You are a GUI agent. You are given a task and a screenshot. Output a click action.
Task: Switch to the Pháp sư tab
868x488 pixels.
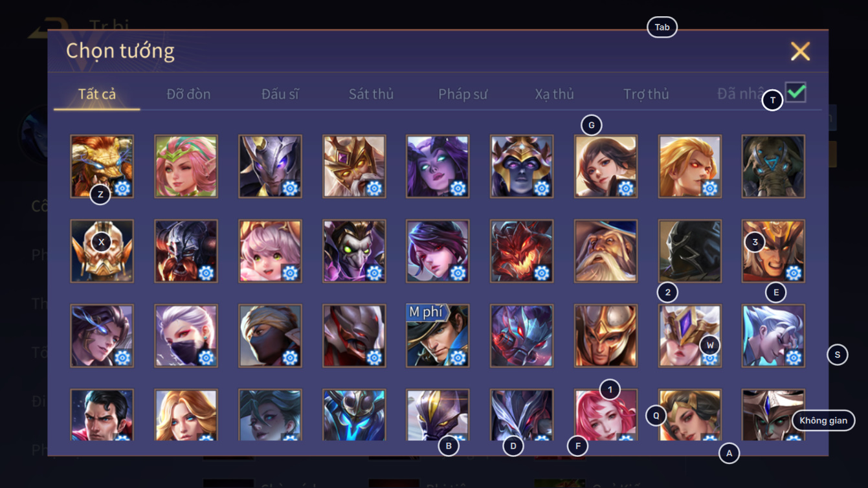tap(463, 94)
